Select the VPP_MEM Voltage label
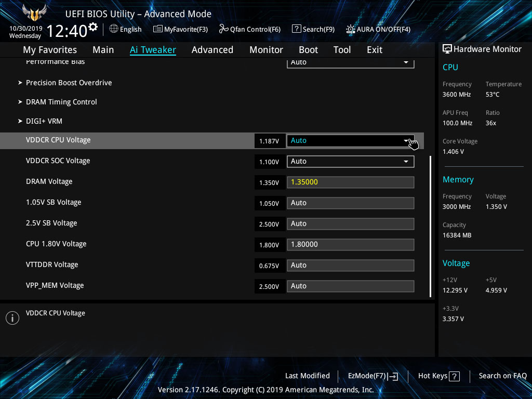The image size is (532, 399). [x=55, y=286]
